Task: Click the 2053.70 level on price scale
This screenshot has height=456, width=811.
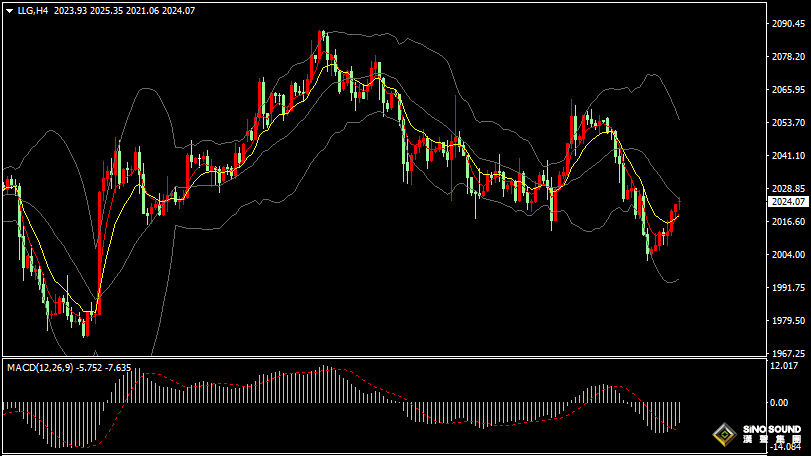Action: point(788,123)
